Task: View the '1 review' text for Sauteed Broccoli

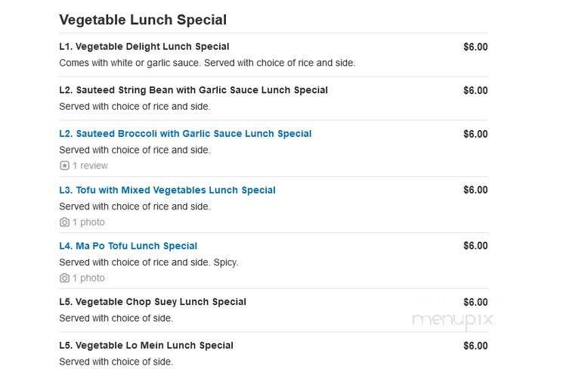Action: [90, 166]
